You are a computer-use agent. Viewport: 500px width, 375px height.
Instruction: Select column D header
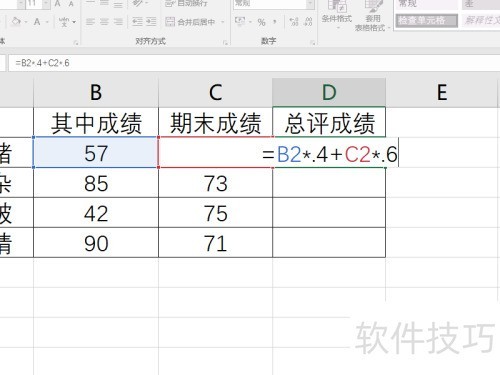click(329, 92)
